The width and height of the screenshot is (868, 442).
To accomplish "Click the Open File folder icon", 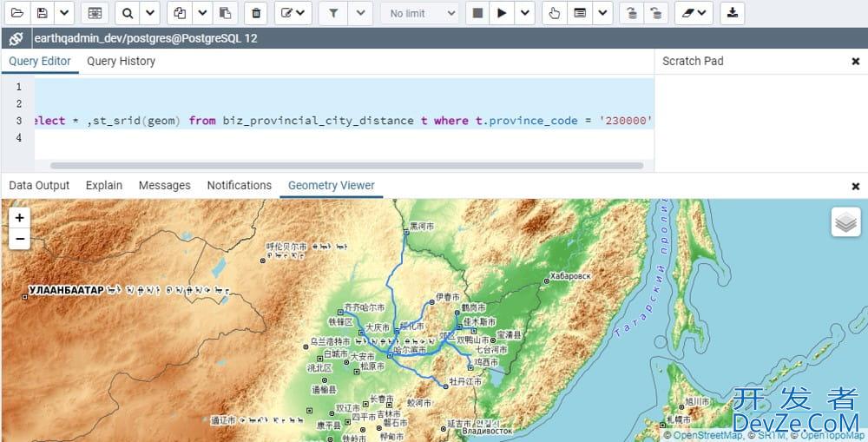I will pyautogui.click(x=16, y=13).
